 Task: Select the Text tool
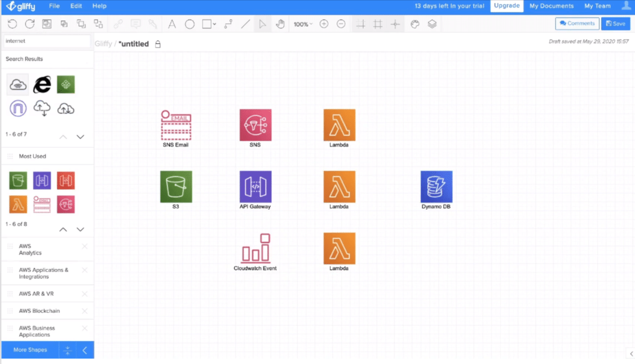coord(172,24)
